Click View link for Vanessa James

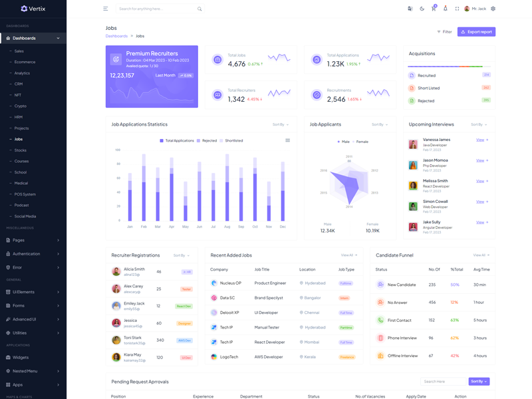(481, 140)
